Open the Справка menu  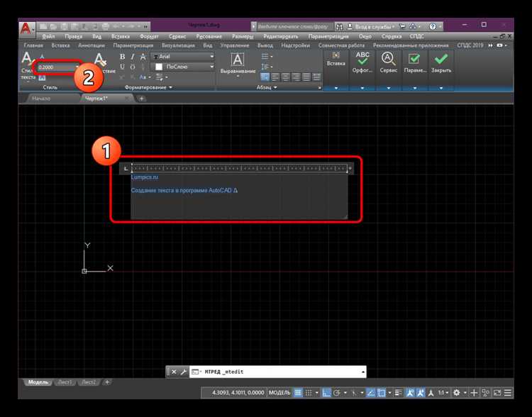[391, 36]
